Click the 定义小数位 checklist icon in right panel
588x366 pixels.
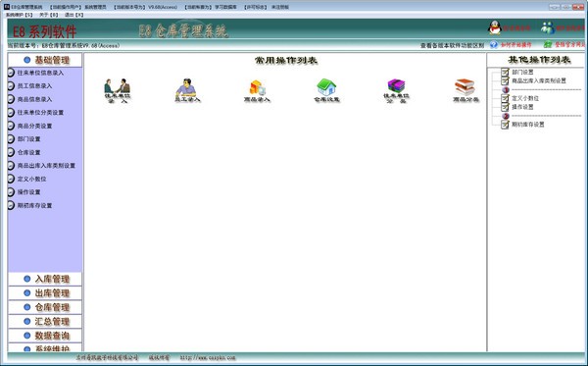pos(505,98)
